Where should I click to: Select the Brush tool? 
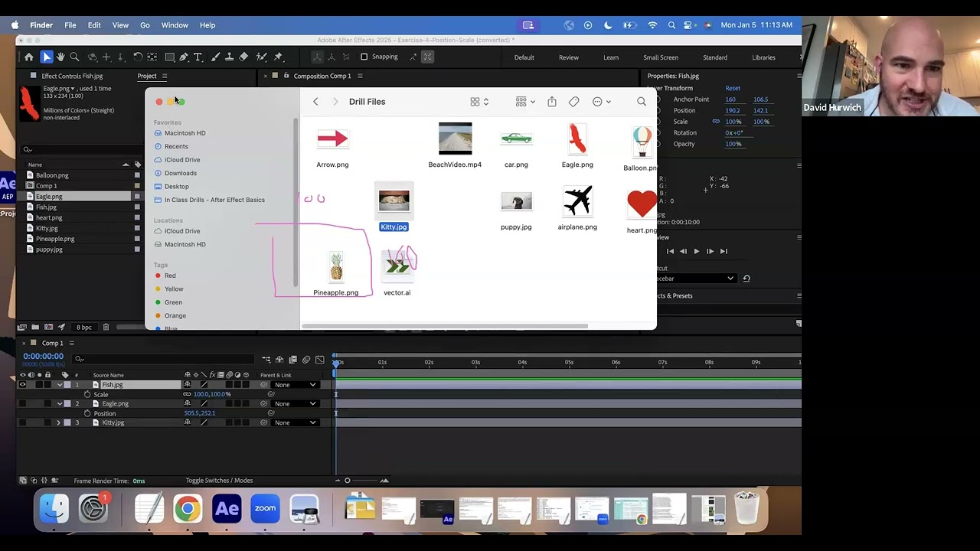point(215,57)
